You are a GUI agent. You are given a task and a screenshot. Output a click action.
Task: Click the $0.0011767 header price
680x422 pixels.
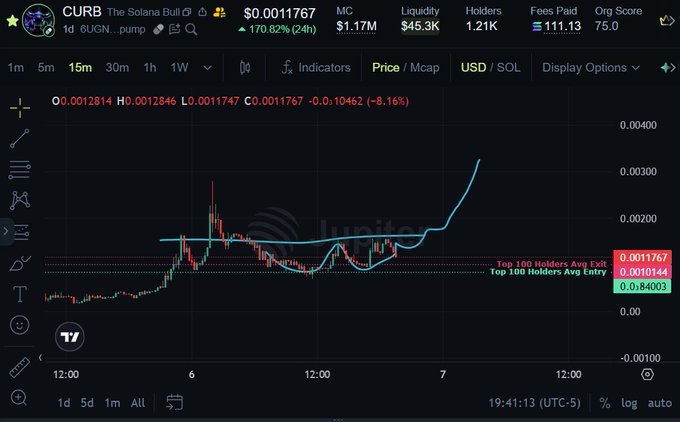point(279,13)
